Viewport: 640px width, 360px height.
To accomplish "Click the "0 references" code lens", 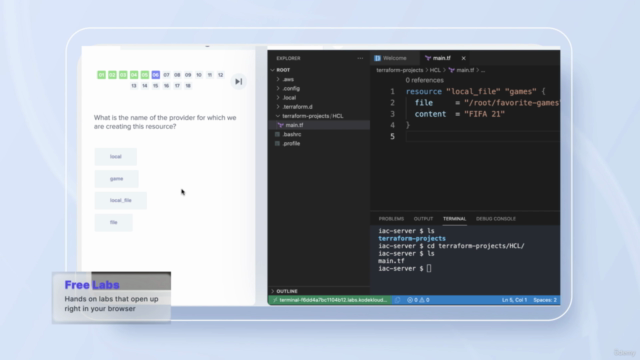I will click(x=424, y=80).
